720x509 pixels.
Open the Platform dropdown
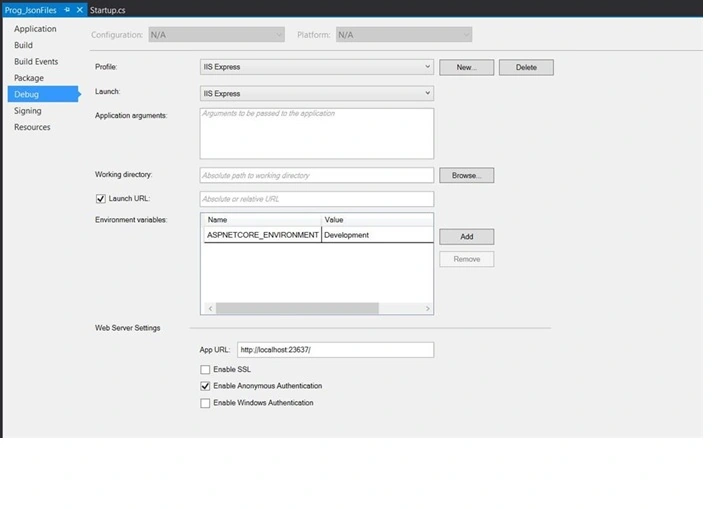(404, 35)
